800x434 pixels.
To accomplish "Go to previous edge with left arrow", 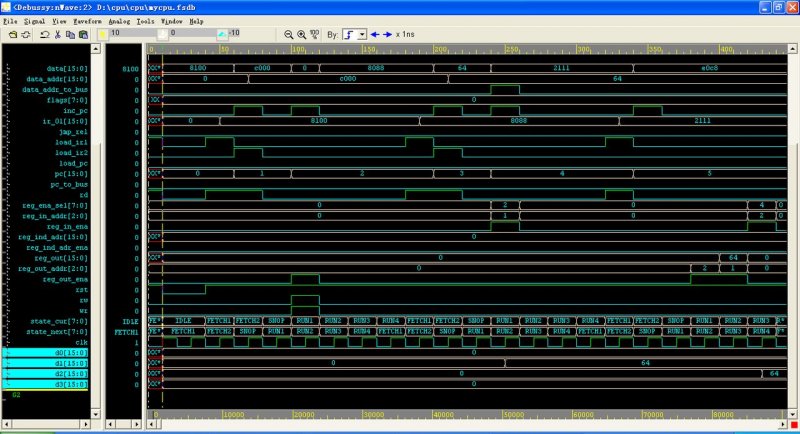I will click(375, 35).
